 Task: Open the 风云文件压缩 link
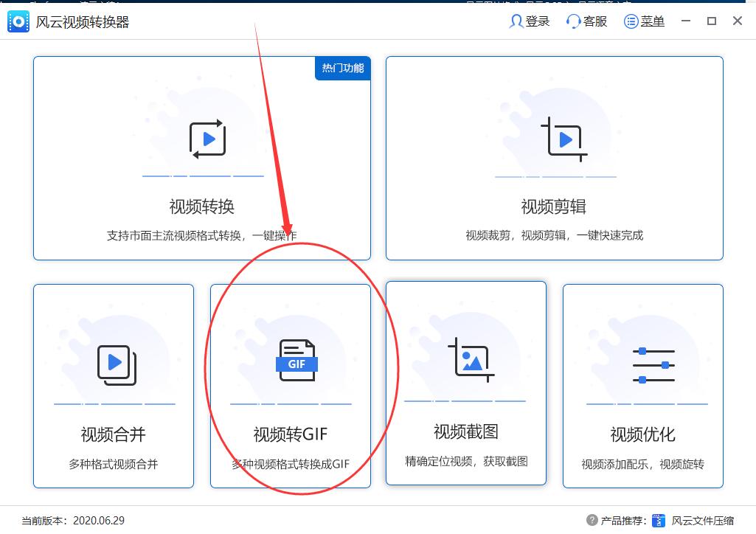(702, 521)
